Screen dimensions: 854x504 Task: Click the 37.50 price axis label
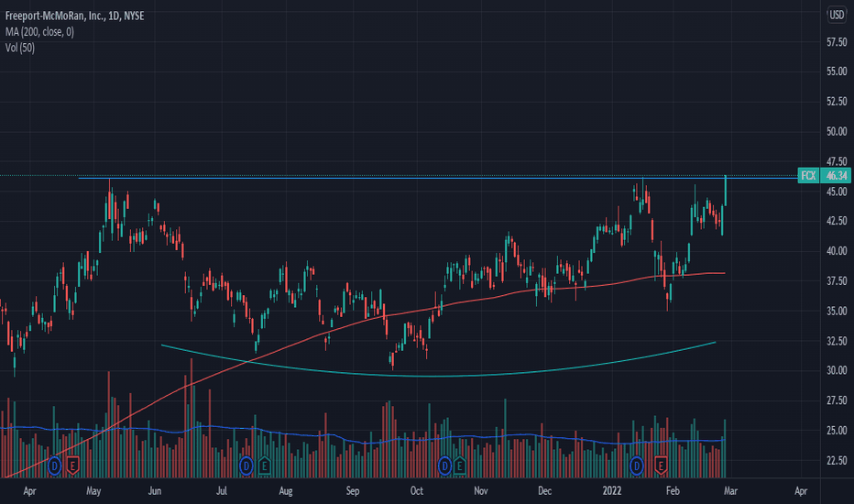tap(837, 281)
